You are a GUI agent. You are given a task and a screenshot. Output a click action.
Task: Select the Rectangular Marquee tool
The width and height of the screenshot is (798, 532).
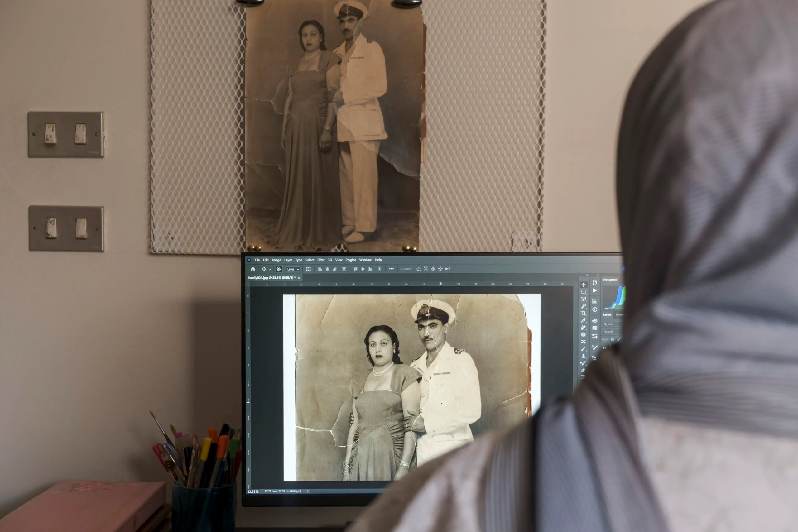click(x=583, y=292)
